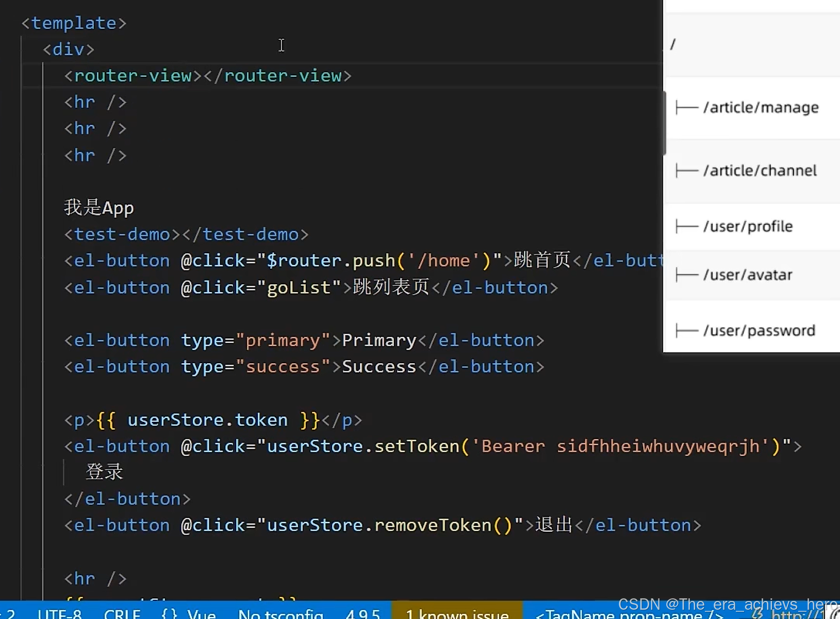
Task: Click the '退出' button label text
Action: [x=554, y=525]
